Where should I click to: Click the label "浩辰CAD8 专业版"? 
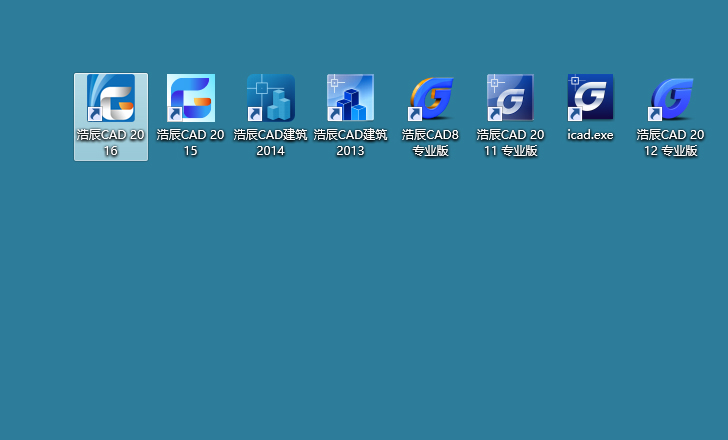pyautogui.click(x=430, y=142)
